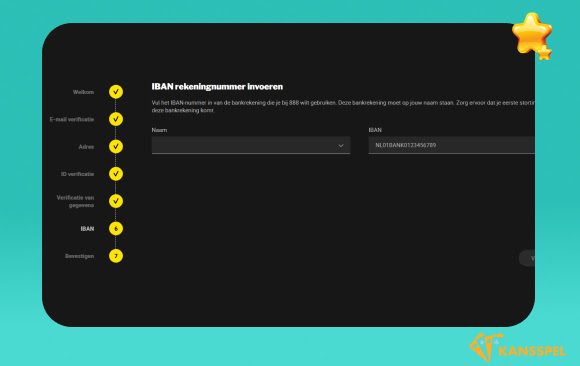Click the Adres step checkmark circle
The height and width of the screenshot is (366, 580).
tap(116, 147)
